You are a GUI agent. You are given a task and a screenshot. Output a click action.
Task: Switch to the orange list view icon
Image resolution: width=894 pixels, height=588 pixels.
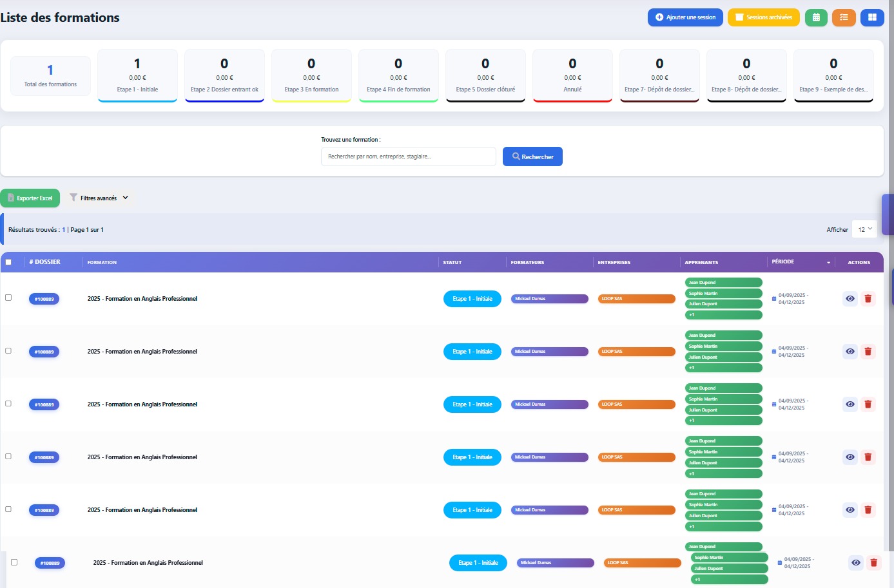tap(844, 17)
